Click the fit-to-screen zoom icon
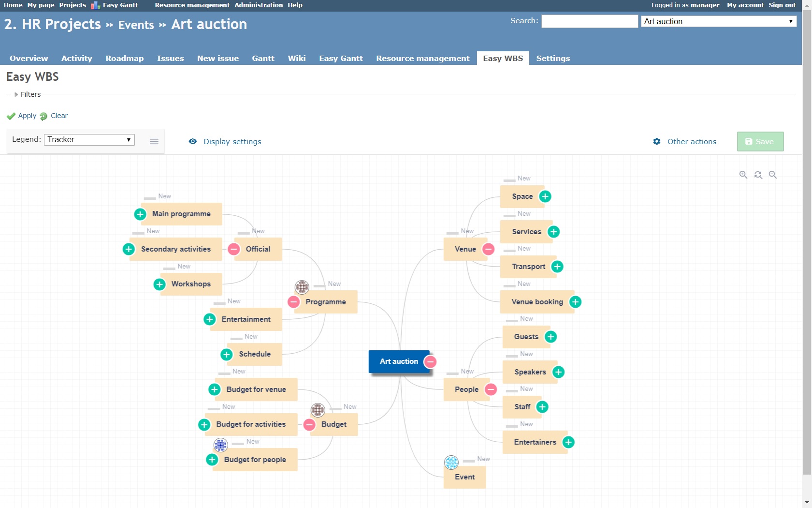This screenshot has height=508, width=812. [758, 175]
